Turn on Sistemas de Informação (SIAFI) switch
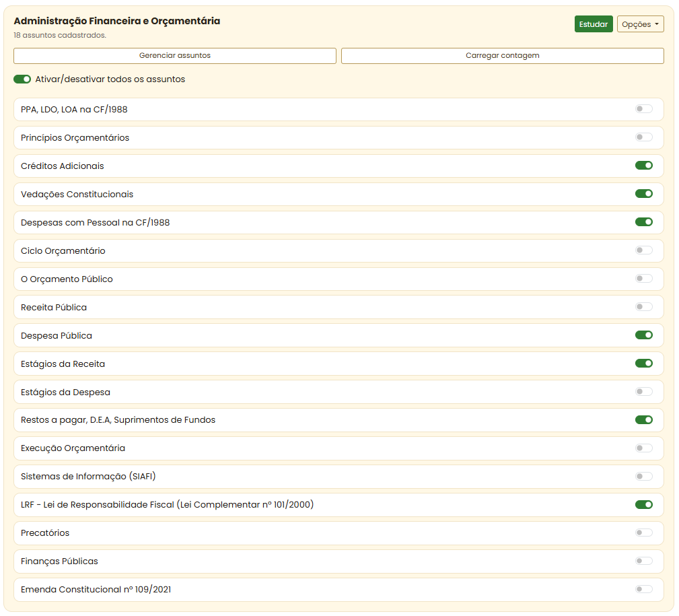Image resolution: width=679 pixels, height=616 pixels. (643, 477)
